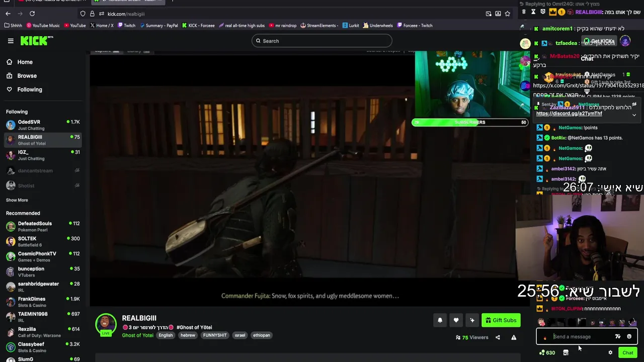The height and width of the screenshot is (362, 644).
Task: Open the discord.gg invite link
Action: pyautogui.click(x=569, y=114)
